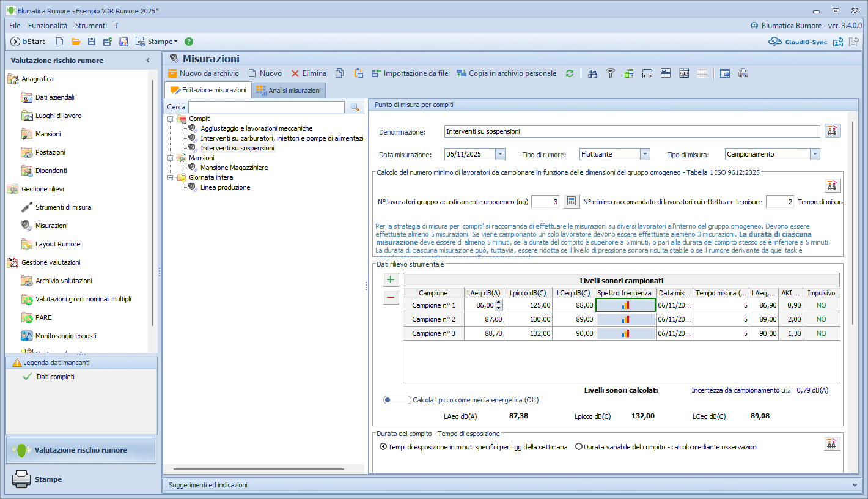
Task: Click the open folder icon in top toolbar
Action: (76, 42)
